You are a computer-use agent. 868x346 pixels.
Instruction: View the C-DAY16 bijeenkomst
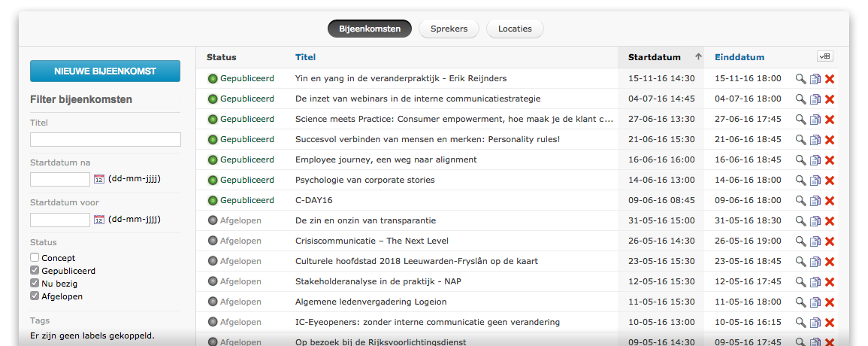(x=800, y=200)
